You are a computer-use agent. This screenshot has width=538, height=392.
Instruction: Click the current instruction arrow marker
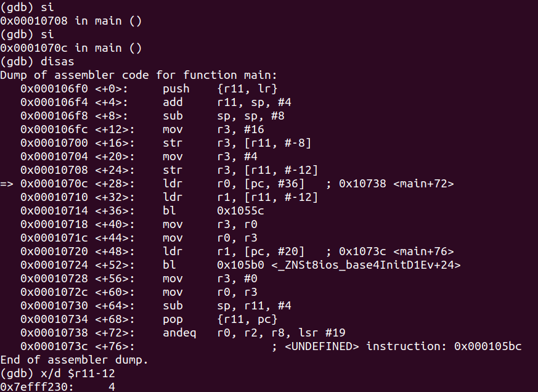point(7,184)
